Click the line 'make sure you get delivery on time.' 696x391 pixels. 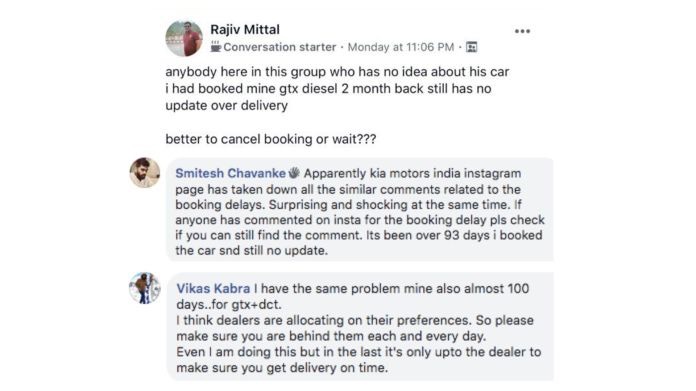[282, 368]
